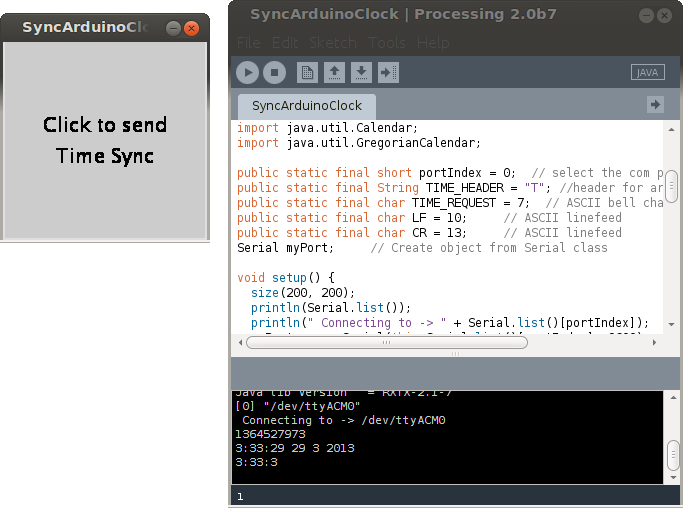Close the small SyncArduinoClock sketch window
The width and height of the screenshot is (683, 508).
coord(191,29)
